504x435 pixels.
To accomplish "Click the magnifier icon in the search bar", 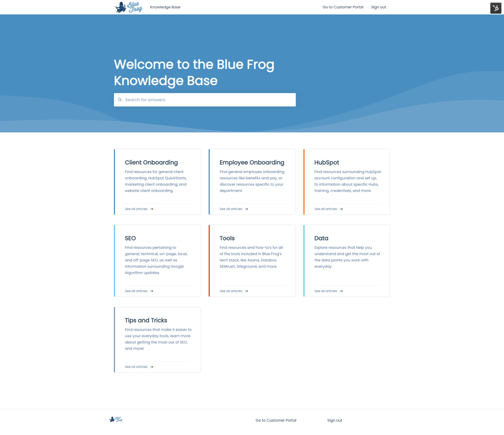I will pyautogui.click(x=121, y=99).
